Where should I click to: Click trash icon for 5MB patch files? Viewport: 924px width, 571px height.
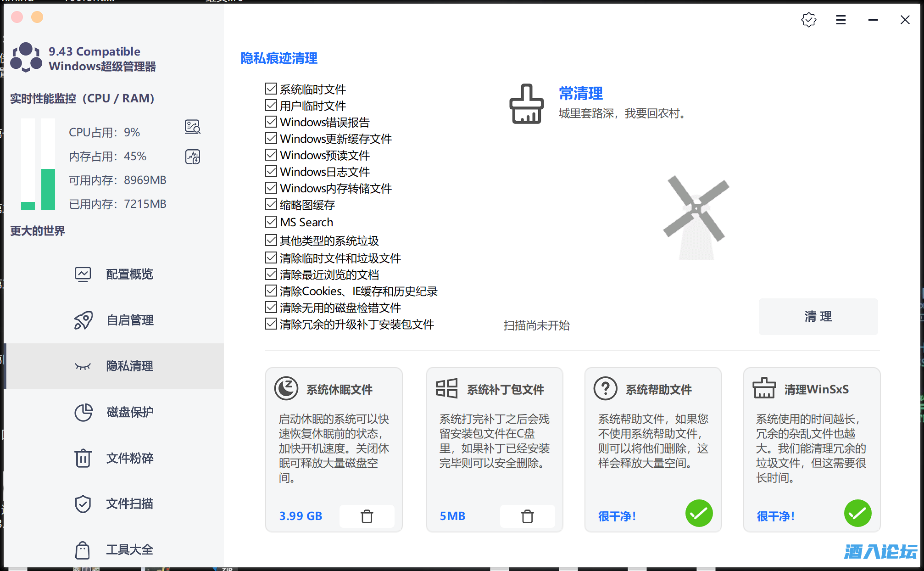point(527,516)
